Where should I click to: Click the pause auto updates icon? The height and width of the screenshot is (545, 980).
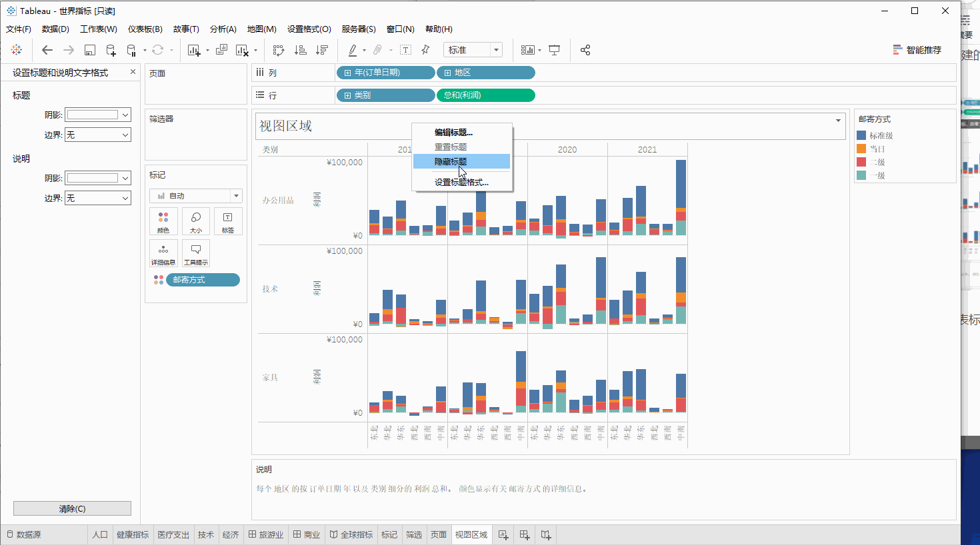click(x=131, y=50)
